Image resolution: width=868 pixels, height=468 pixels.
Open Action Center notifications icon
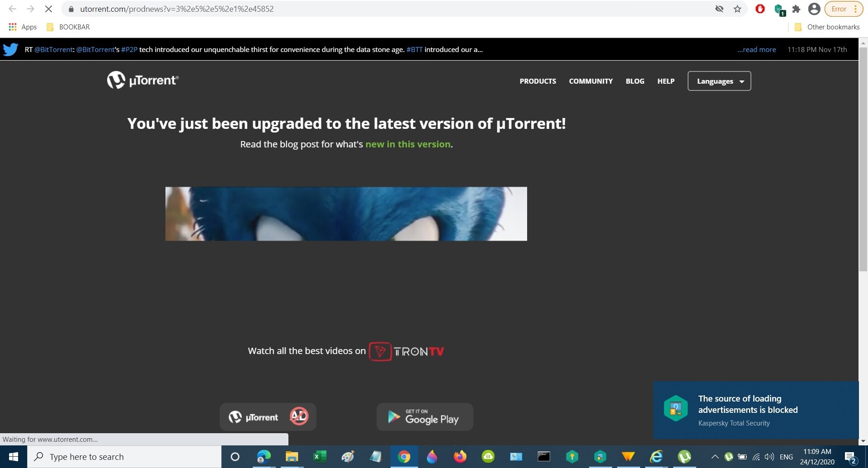(850, 457)
